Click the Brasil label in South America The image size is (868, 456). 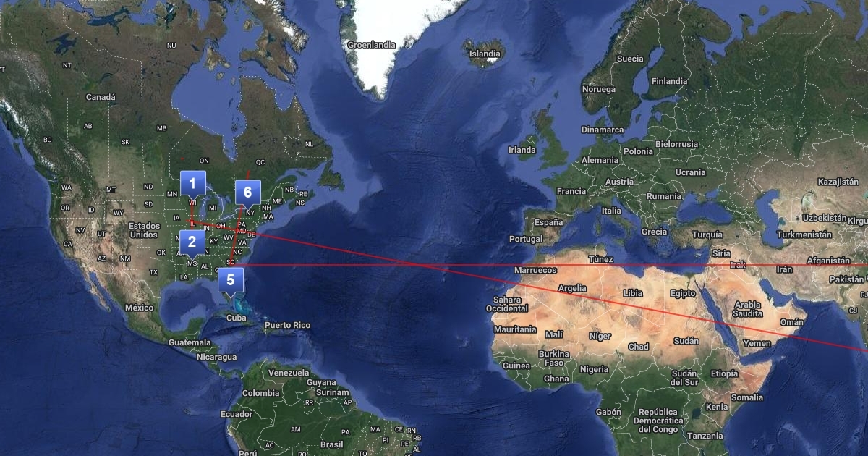[x=332, y=444]
